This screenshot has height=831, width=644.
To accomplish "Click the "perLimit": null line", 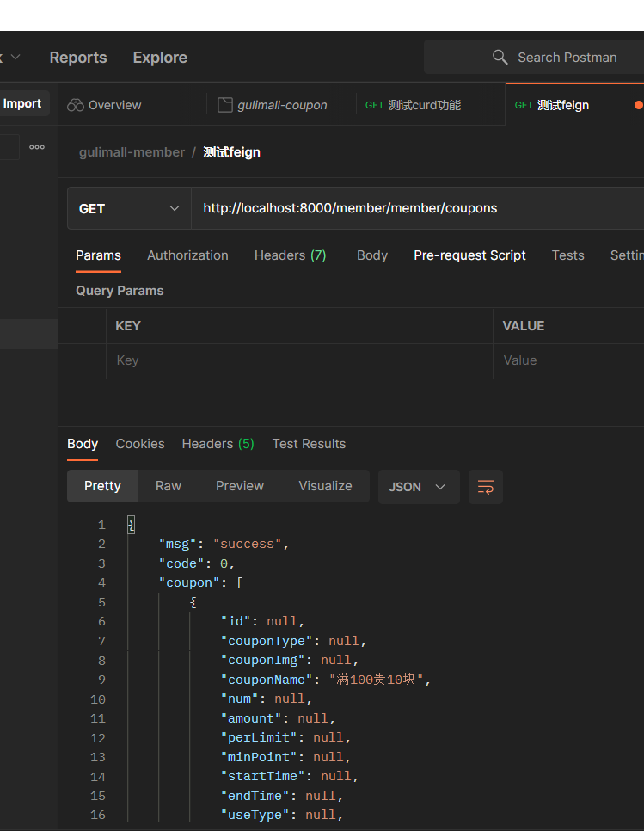I will (x=285, y=738).
